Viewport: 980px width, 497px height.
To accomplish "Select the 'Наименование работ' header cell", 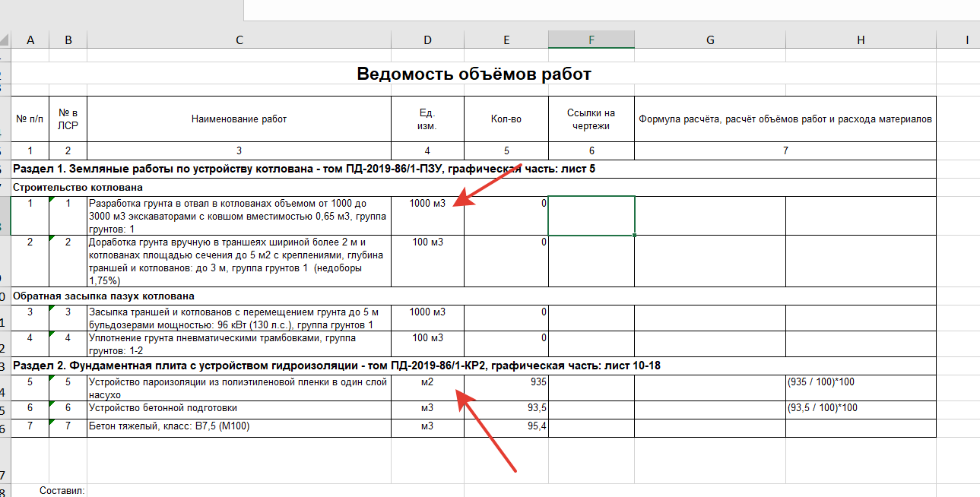I will click(239, 119).
